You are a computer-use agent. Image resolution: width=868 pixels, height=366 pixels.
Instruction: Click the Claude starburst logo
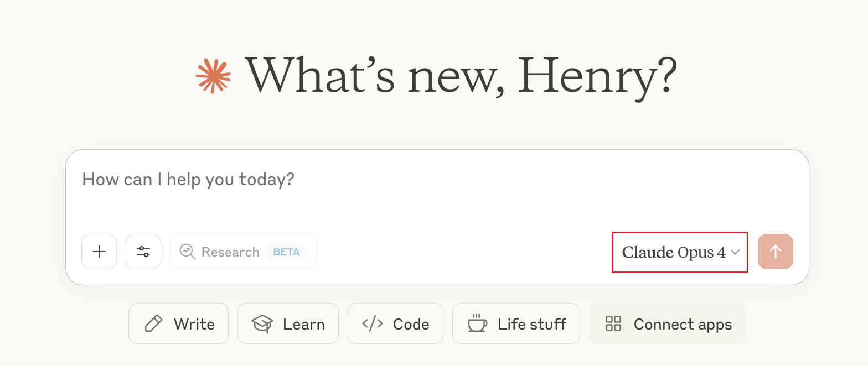(213, 75)
